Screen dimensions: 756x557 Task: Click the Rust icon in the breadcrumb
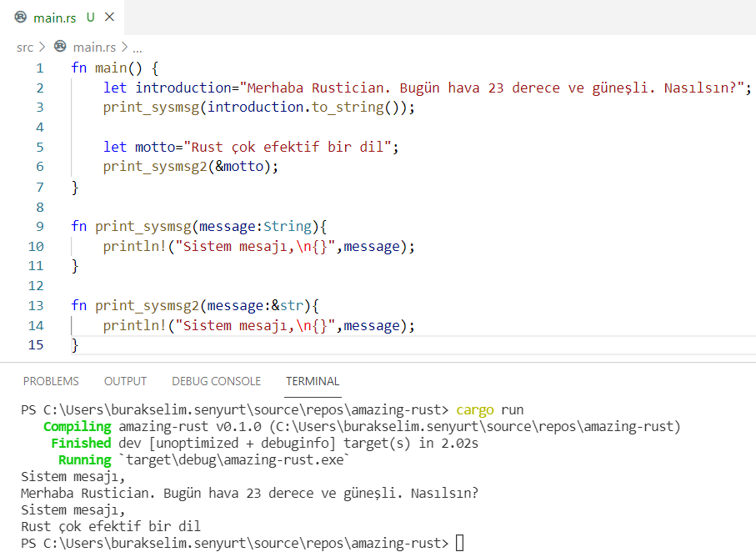tap(59, 47)
